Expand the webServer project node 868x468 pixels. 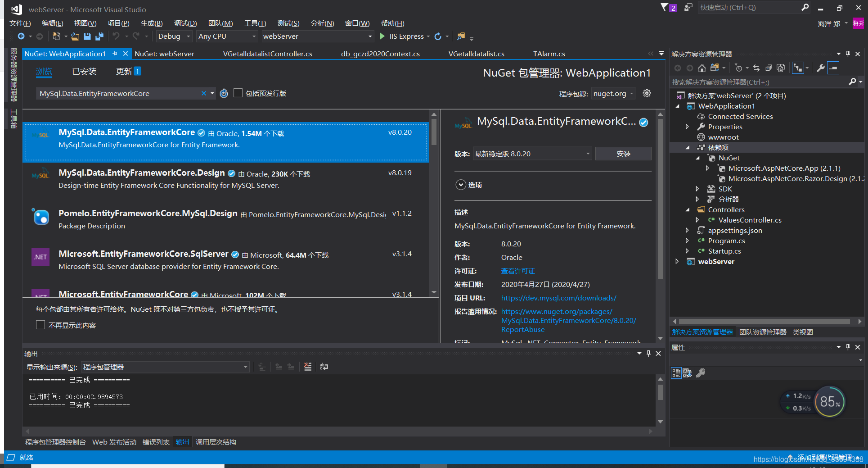click(x=677, y=261)
